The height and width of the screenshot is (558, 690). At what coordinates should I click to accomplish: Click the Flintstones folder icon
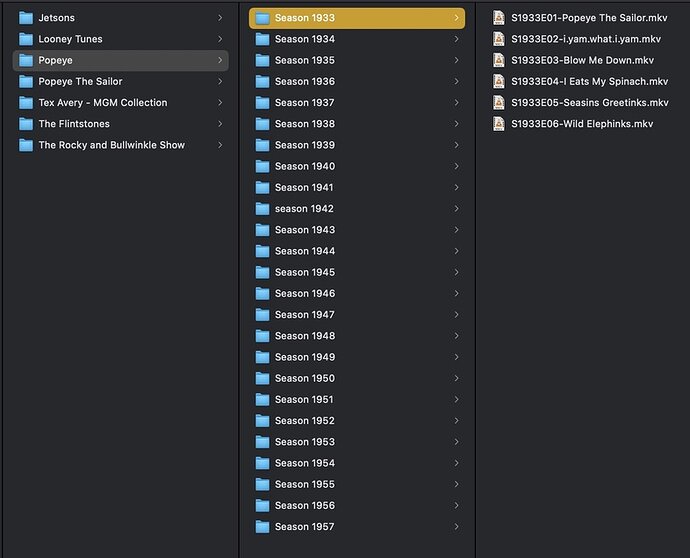pos(26,124)
